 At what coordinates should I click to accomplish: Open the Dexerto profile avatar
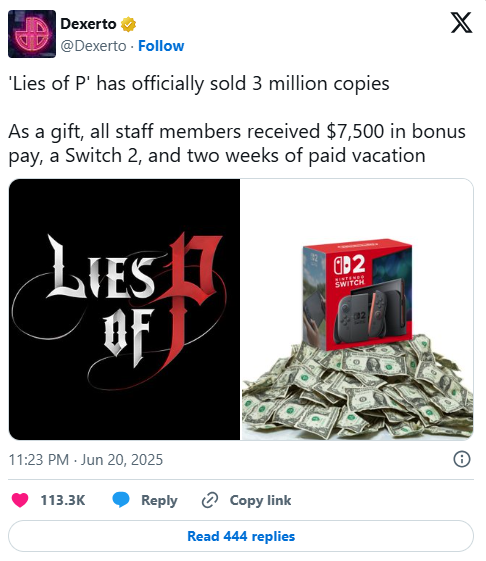32,34
